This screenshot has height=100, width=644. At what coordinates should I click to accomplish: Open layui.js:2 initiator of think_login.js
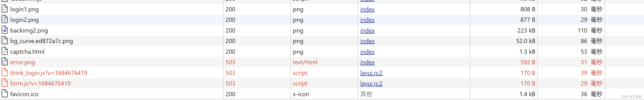[x=371, y=73]
